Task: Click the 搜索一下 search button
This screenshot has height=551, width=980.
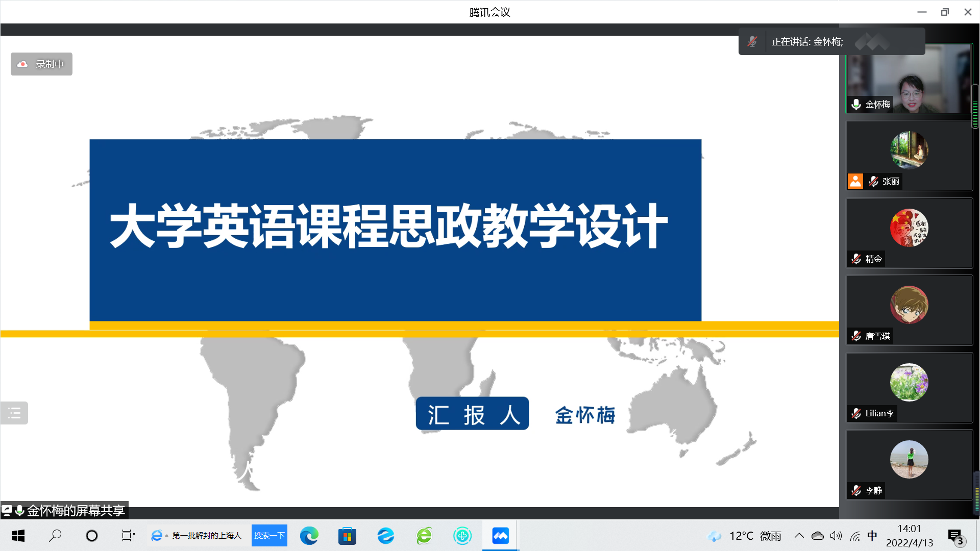Action: coord(269,536)
